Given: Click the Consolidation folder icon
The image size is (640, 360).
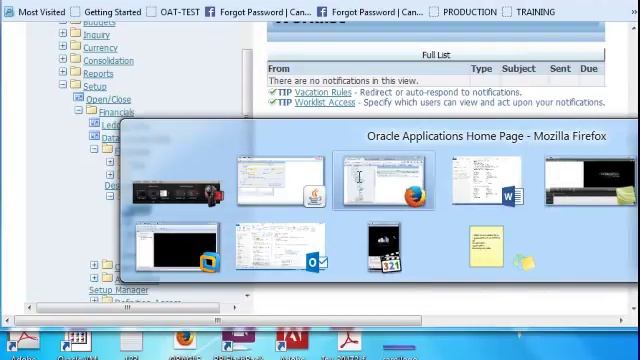Looking at the screenshot, I should click(76, 58).
